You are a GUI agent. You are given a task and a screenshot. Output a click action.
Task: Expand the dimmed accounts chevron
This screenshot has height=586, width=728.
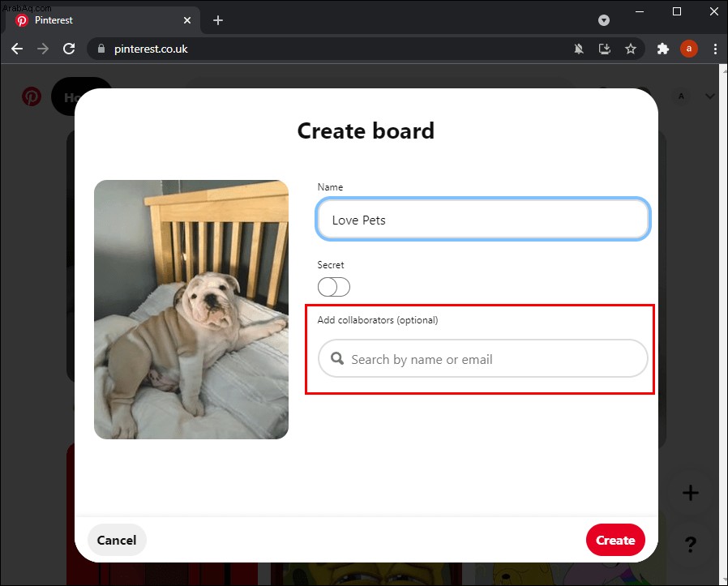[x=710, y=96]
